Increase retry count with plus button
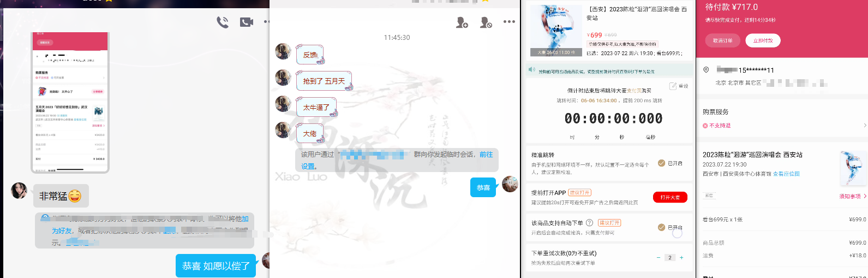Image resolution: width=868 pixels, height=278 pixels. point(681,257)
